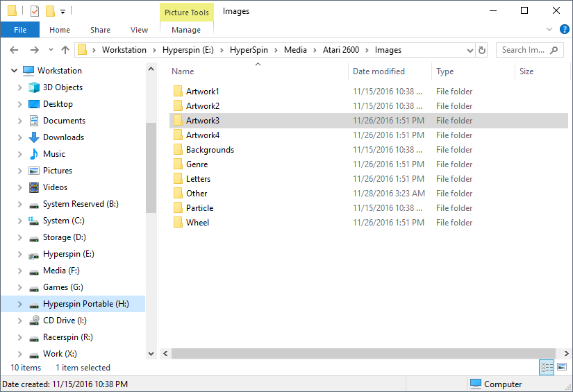This screenshot has height=392, width=573.
Task: Click the Up one level arrow
Action: point(65,50)
